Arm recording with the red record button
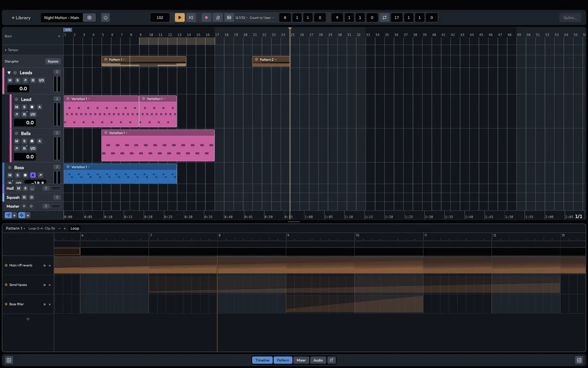The image size is (588, 368). 206,18
